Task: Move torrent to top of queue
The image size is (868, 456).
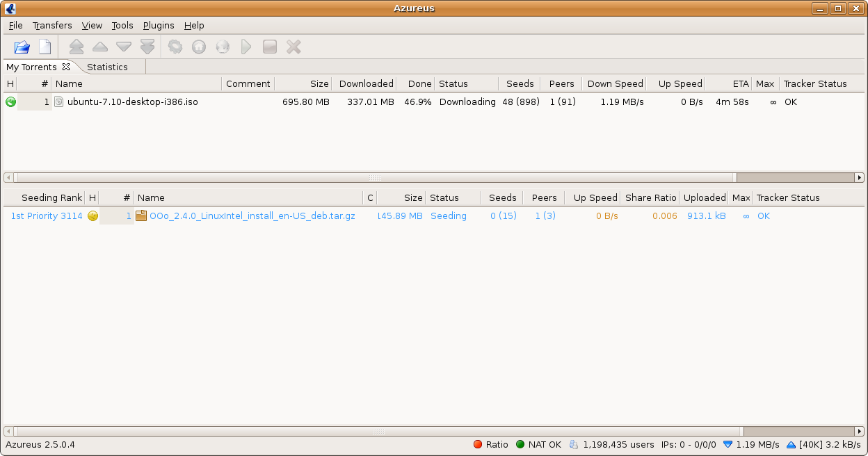Action: (77, 47)
